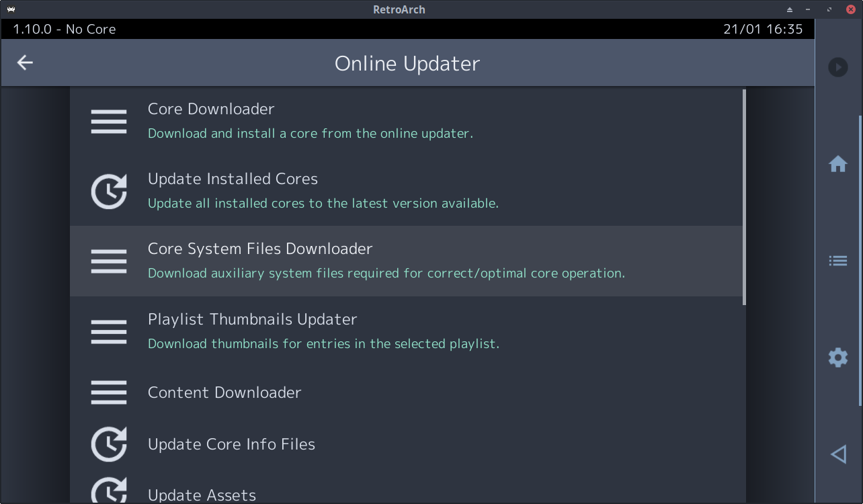This screenshot has width=863, height=504.
Task: Click the refresh icon next to Update Core Info Files
Action: [108, 444]
